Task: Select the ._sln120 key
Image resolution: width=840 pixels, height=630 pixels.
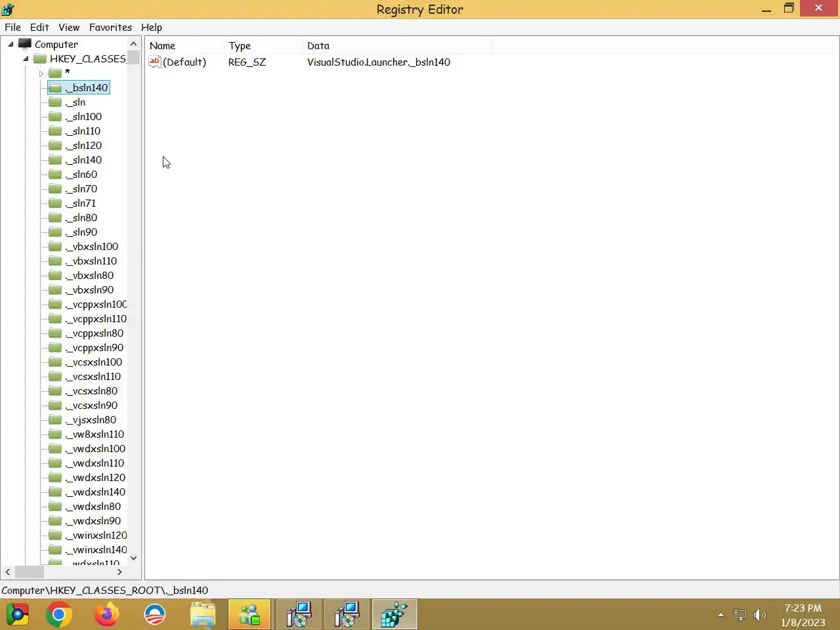Action: [83, 145]
